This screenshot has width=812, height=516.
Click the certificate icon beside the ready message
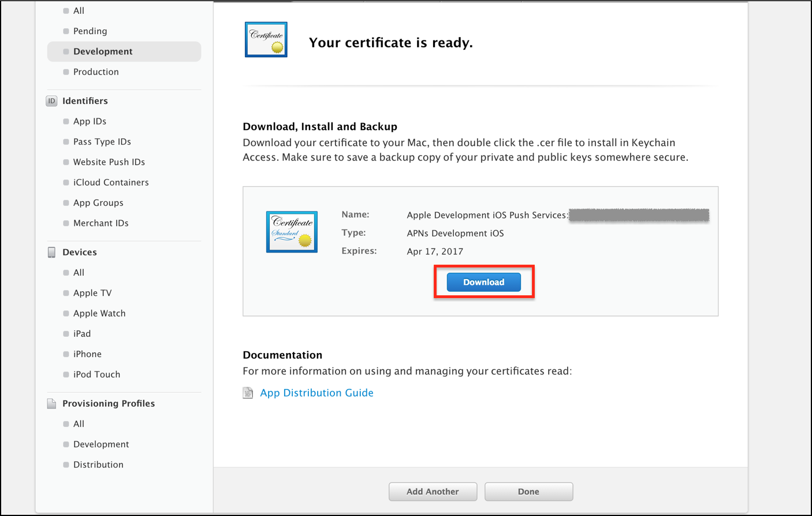click(266, 39)
